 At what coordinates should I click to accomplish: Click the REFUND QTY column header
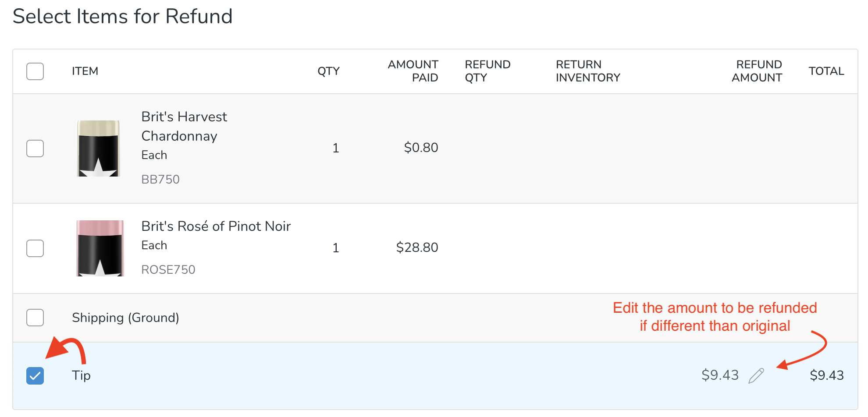487,71
